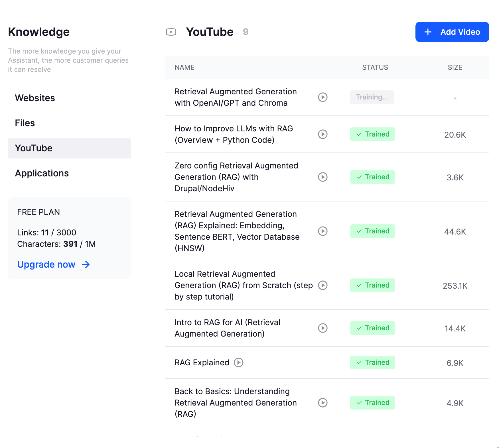499x448 pixels.
Task: Select the YouTube sidebar item
Action: [70, 148]
